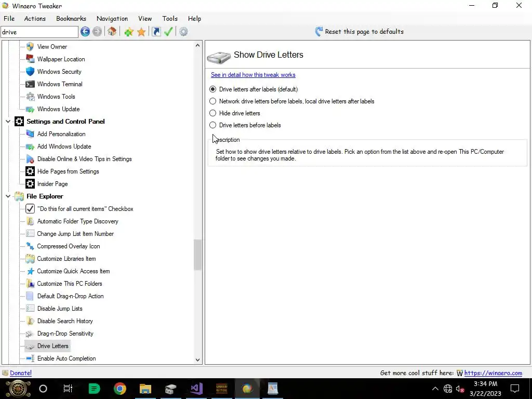Open the Tools menu

click(x=170, y=19)
